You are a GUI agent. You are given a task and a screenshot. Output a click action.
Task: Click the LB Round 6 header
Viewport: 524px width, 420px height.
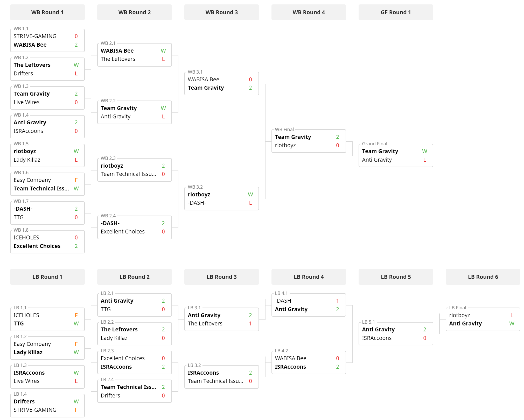(x=483, y=277)
